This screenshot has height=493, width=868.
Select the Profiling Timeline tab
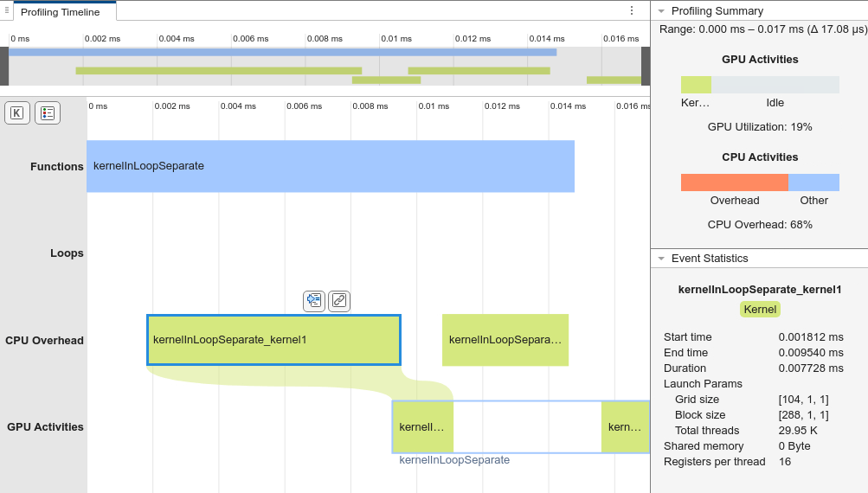pyautogui.click(x=60, y=12)
